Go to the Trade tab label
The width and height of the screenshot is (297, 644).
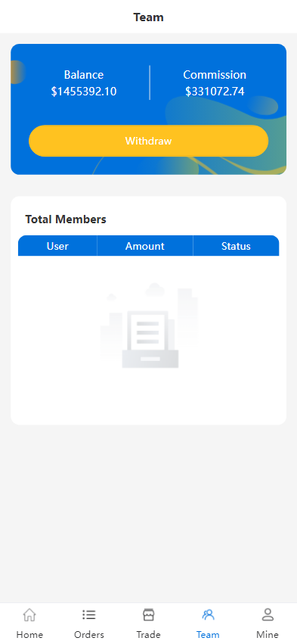click(148, 635)
